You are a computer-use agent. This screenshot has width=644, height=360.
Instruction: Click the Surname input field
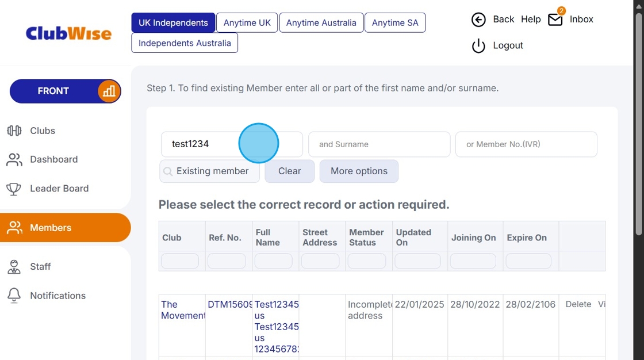coord(379,144)
